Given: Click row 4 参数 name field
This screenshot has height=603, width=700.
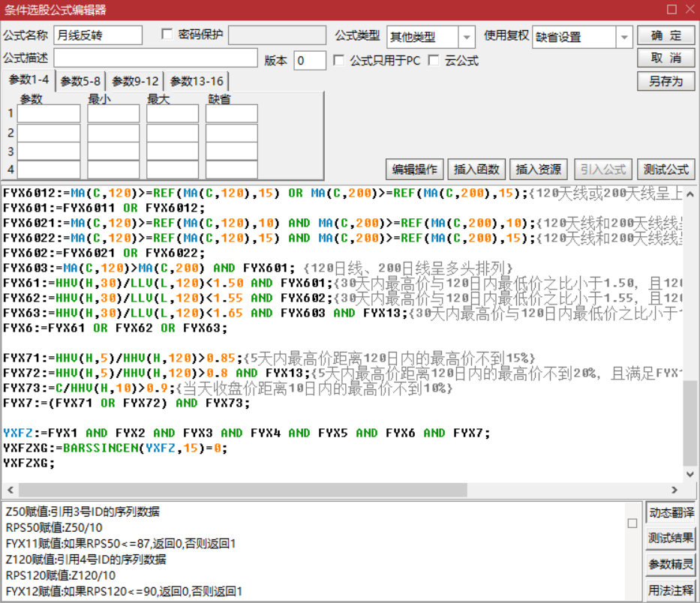Looking at the screenshot, I should tap(49, 170).
